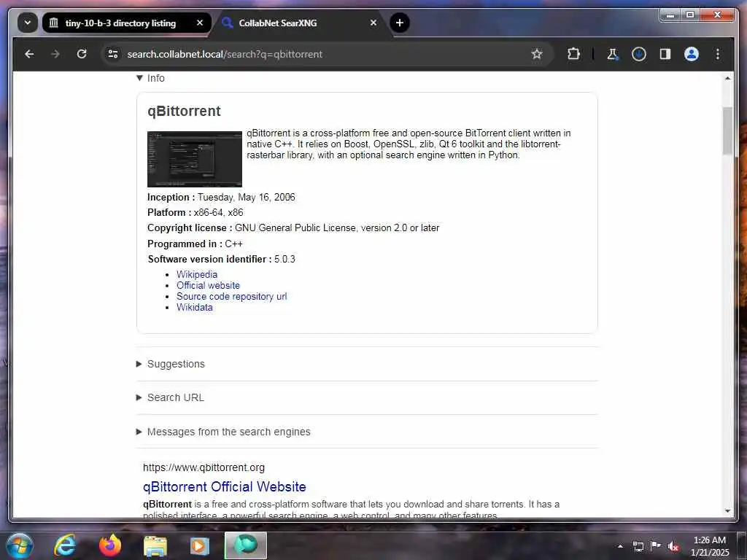The width and height of the screenshot is (747, 560).
Task: Open Action Center flag icon
Action: click(656, 545)
